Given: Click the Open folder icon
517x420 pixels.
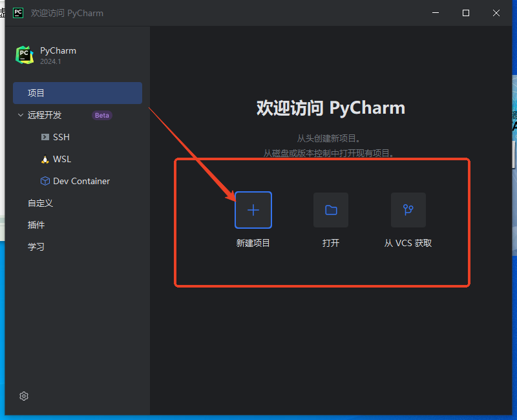Looking at the screenshot, I should 331,210.
